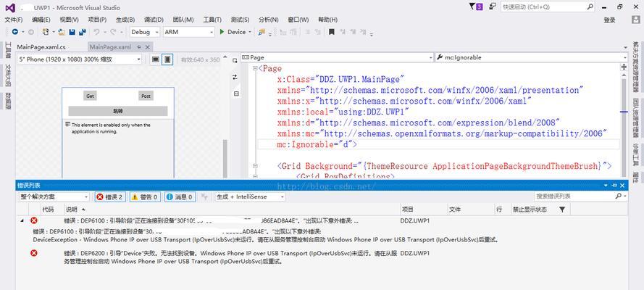Image resolution: width=644 pixels, height=290 pixels.
Task: Open the 文件(F) menu
Action: (x=14, y=20)
